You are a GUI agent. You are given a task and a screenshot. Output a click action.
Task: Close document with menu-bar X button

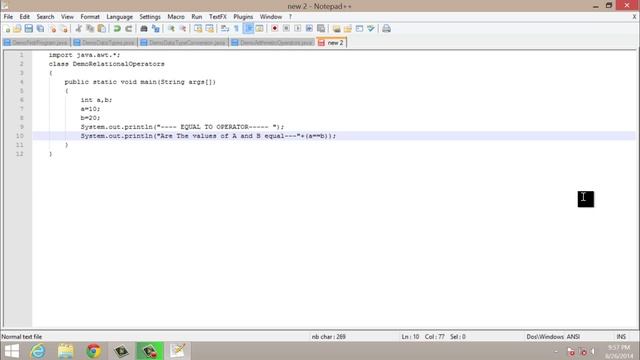[634, 17]
